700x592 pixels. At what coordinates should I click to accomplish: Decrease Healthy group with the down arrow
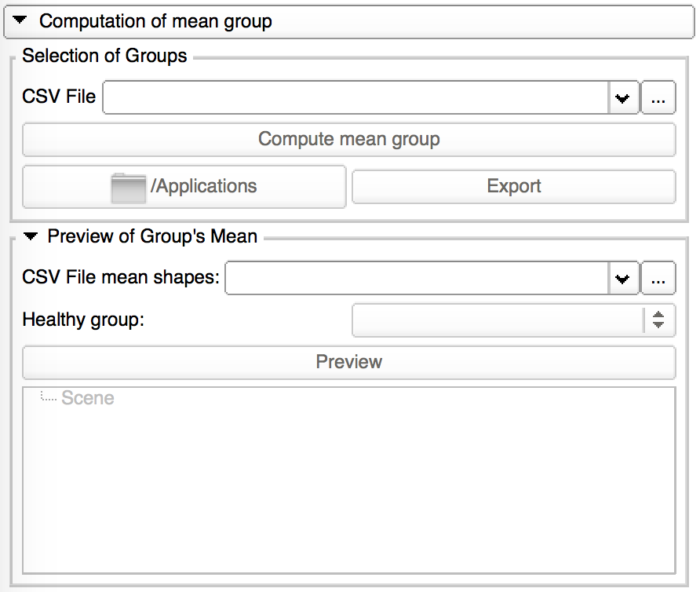[x=658, y=325]
